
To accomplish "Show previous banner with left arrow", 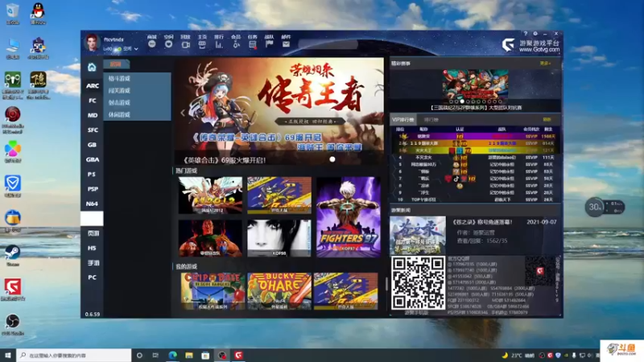I will [x=183, y=113].
